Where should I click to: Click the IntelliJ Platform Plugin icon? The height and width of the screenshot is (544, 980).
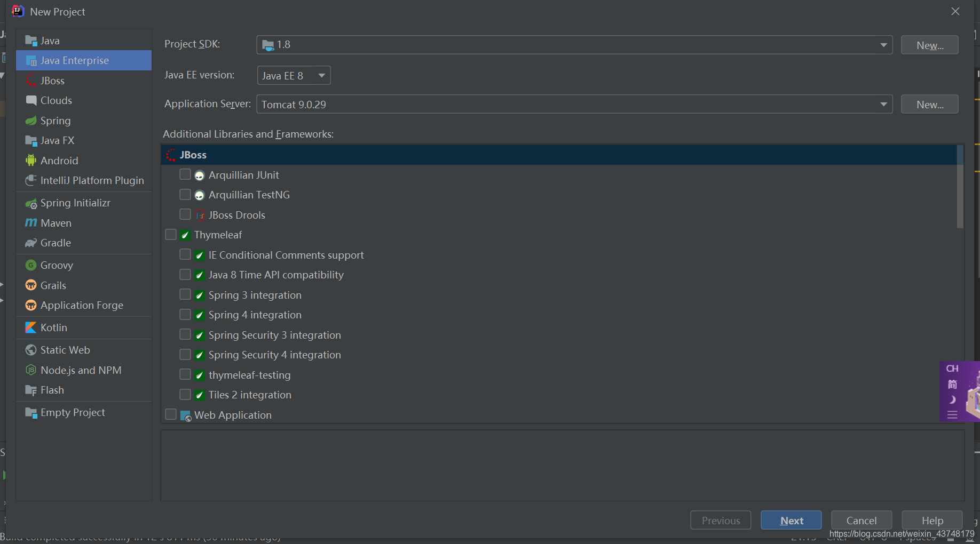point(31,180)
